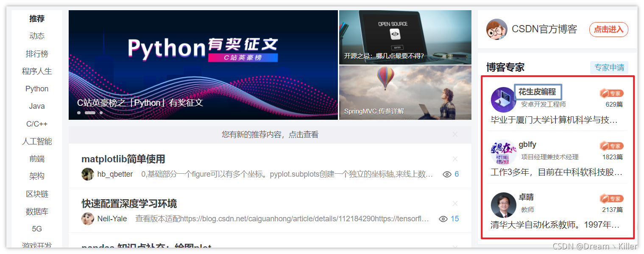Open the 架构 category
The width and height of the screenshot is (644, 254).
pos(37,176)
